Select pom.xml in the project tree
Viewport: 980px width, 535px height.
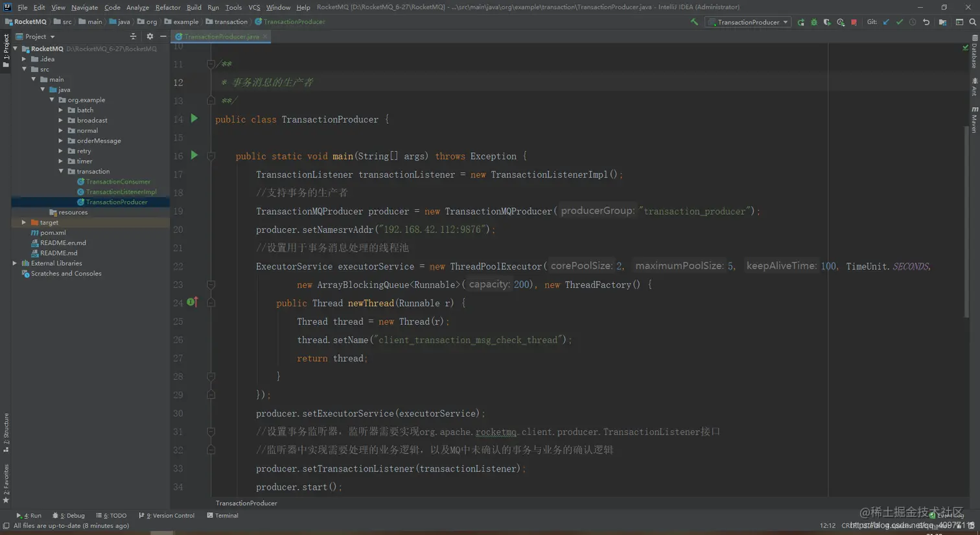pyautogui.click(x=52, y=233)
